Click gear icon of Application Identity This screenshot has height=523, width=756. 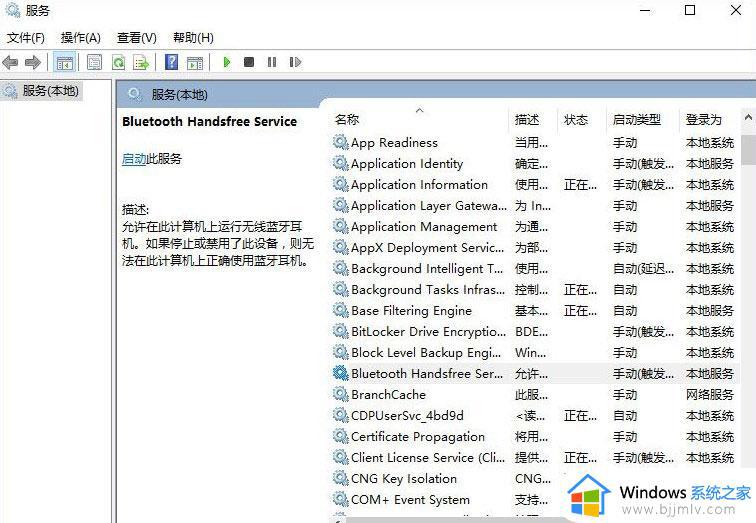click(341, 163)
